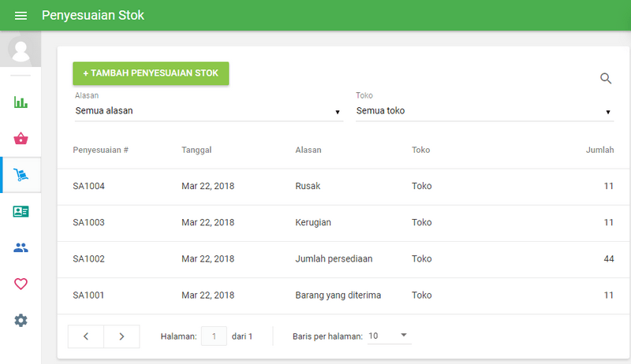
Task: Expand the Toko 'Semua toko' dropdown
Action: coord(484,111)
